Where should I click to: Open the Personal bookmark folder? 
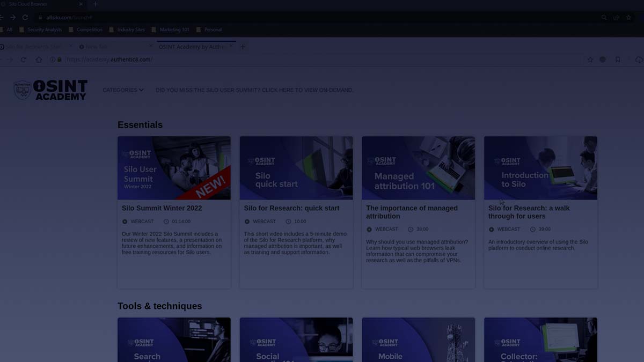click(x=209, y=29)
